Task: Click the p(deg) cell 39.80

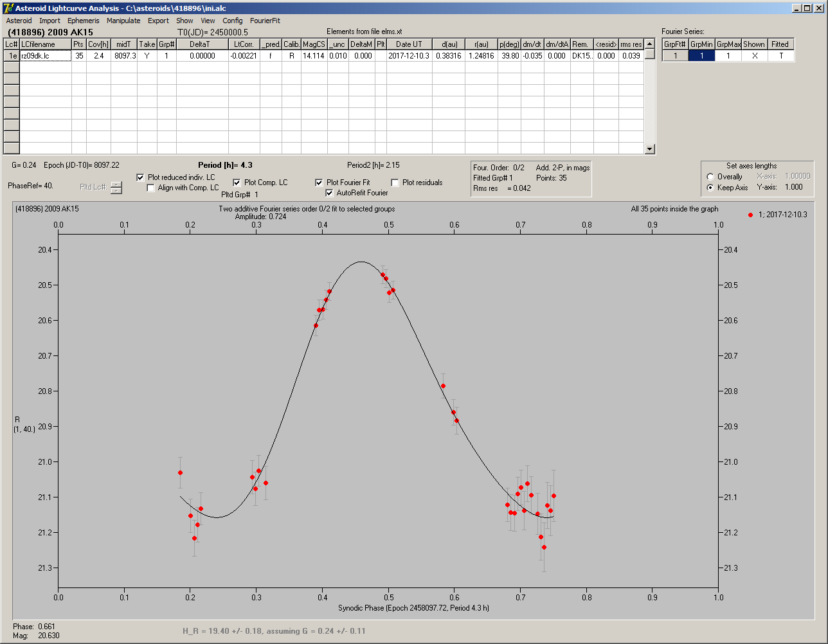Action: (x=510, y=56)
